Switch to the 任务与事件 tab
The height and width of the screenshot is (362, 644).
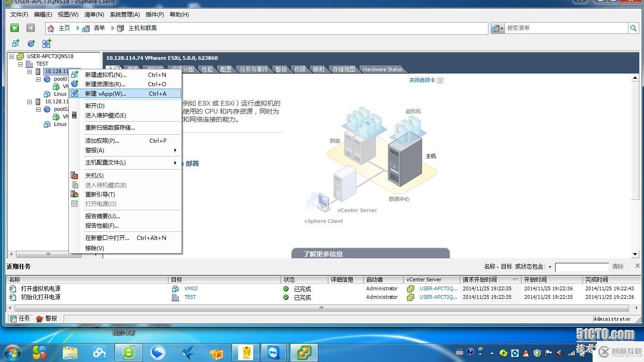(254, 69)
